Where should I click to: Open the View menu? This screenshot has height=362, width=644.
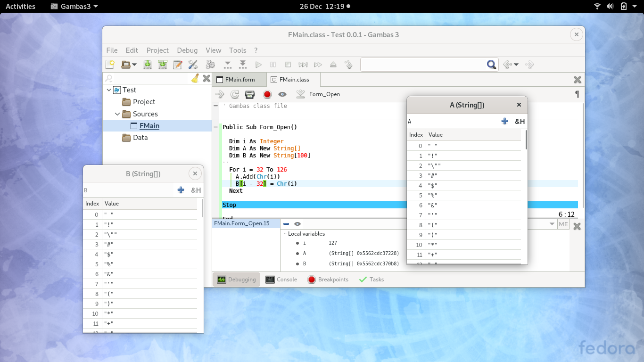click(x=213, y=50)
